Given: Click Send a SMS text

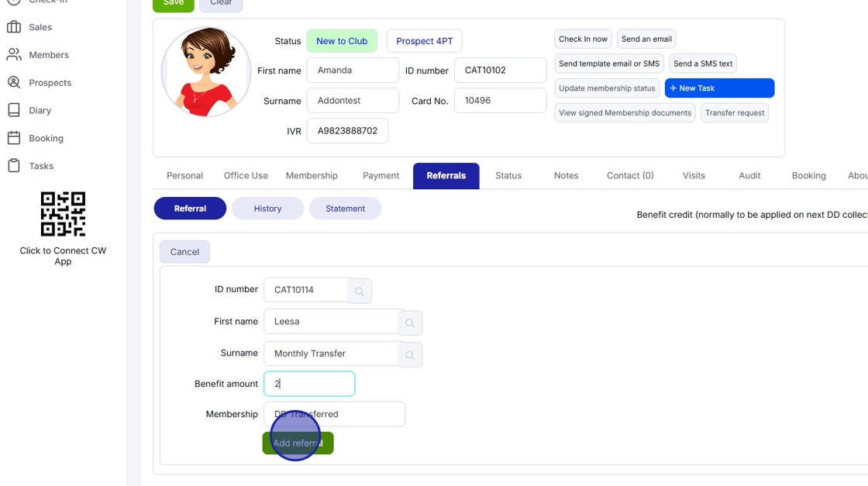Looking at the screenshot, I should coord(703,64).
